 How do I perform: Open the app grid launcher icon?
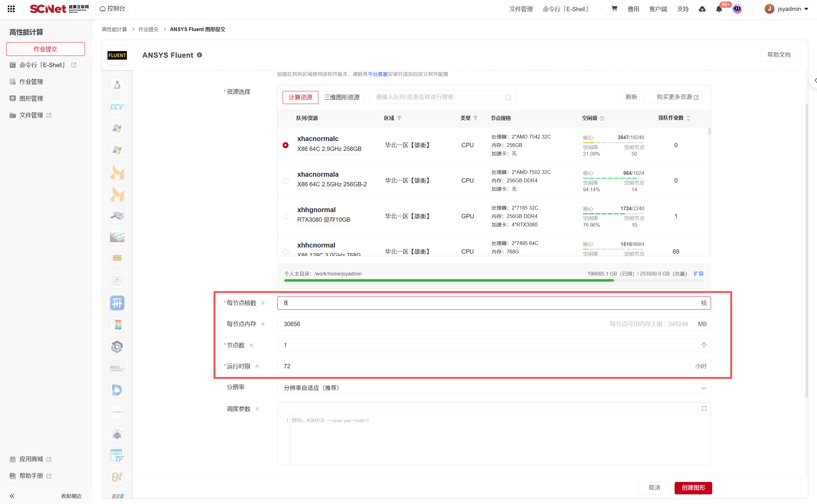click(11, 9)
